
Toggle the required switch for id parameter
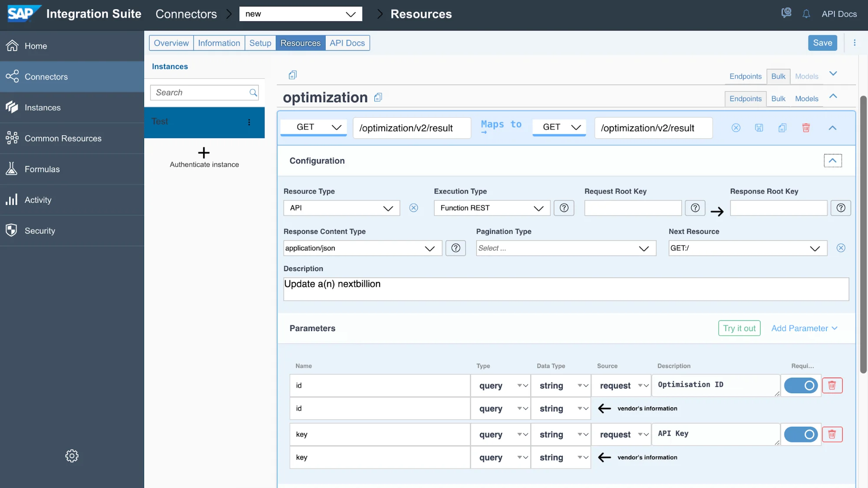801,385
